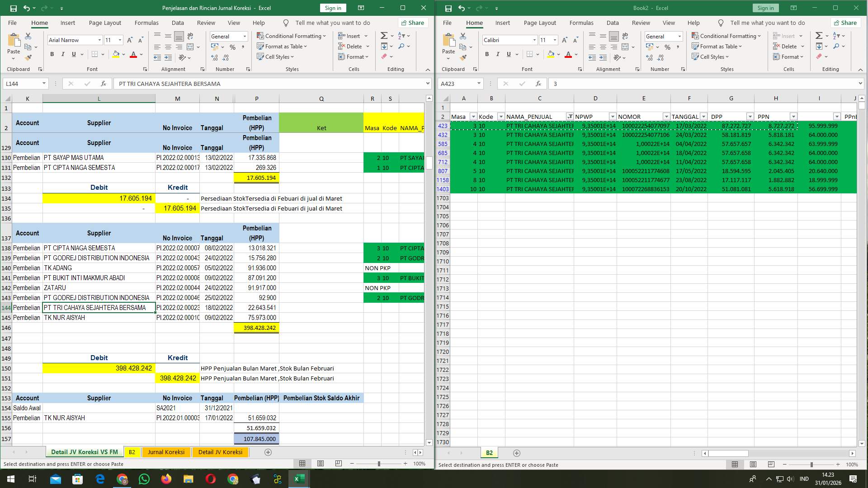Image resolution: width=868 pixels, height=488 pixels.
Task: Open the Fill Color bucket icon
Action: (116, 54)
